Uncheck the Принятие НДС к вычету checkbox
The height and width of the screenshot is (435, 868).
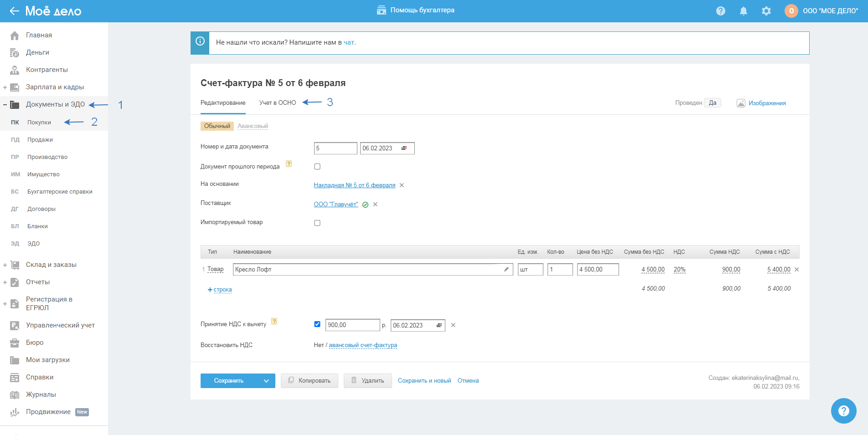[x=317, y=324]
